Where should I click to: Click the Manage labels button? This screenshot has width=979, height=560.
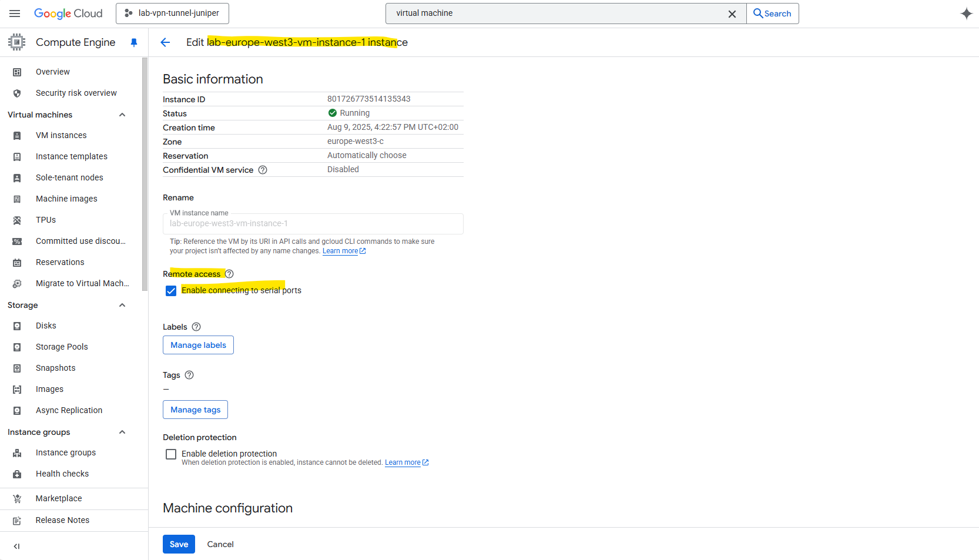click(198, 345)
